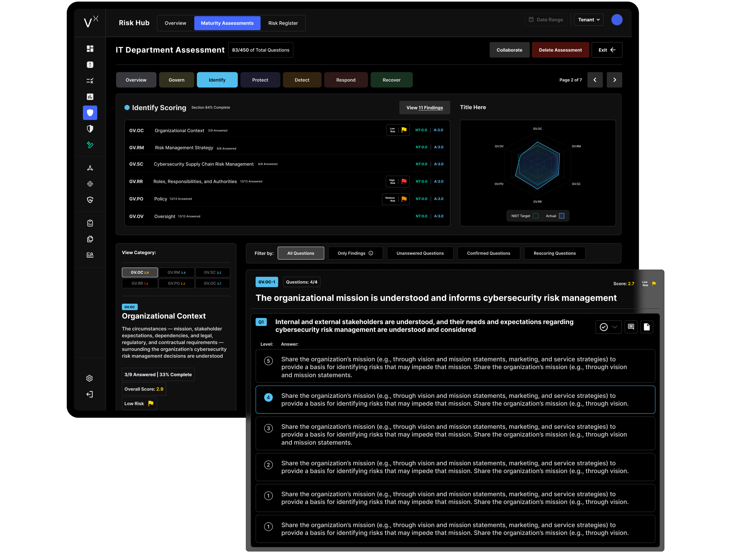Select answer level 3 radio option

point(268,428)
